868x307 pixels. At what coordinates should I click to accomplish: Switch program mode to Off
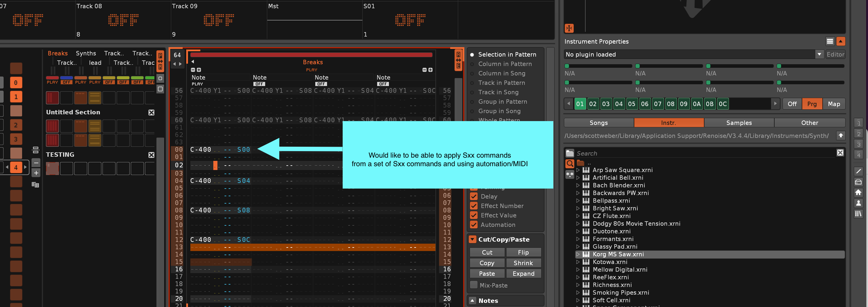pos(792,104)
